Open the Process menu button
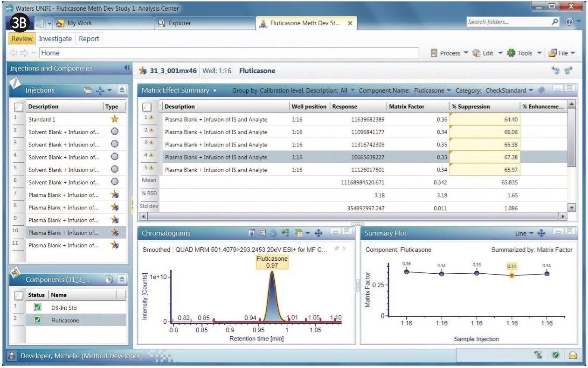588x368 pixels. tap(449, 53)
